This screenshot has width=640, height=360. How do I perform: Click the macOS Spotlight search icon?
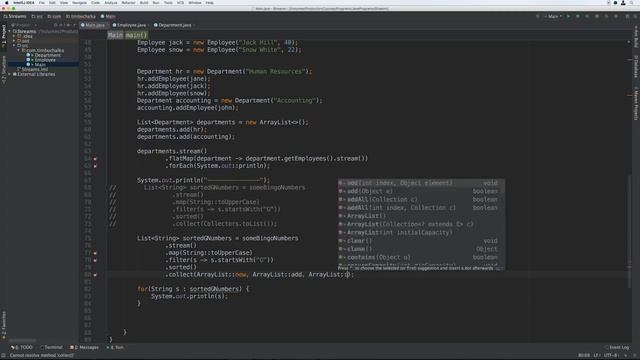click(631, 2)
